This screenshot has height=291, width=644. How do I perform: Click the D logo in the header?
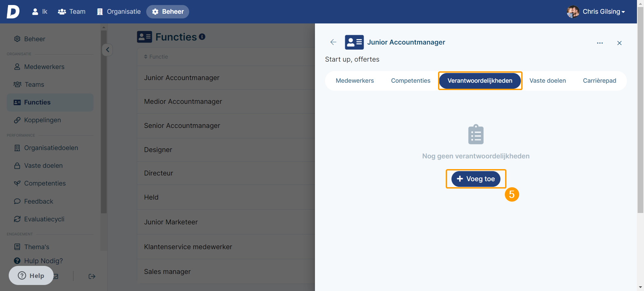13,12
